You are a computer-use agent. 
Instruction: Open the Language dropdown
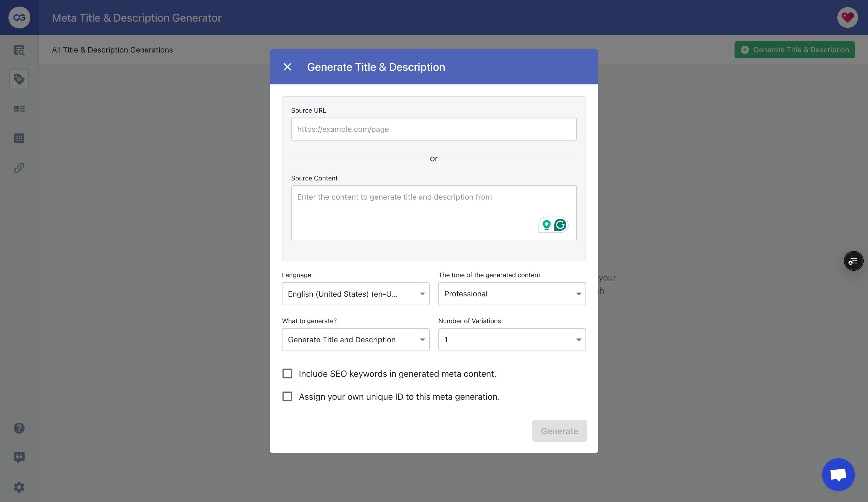point(356,294)
